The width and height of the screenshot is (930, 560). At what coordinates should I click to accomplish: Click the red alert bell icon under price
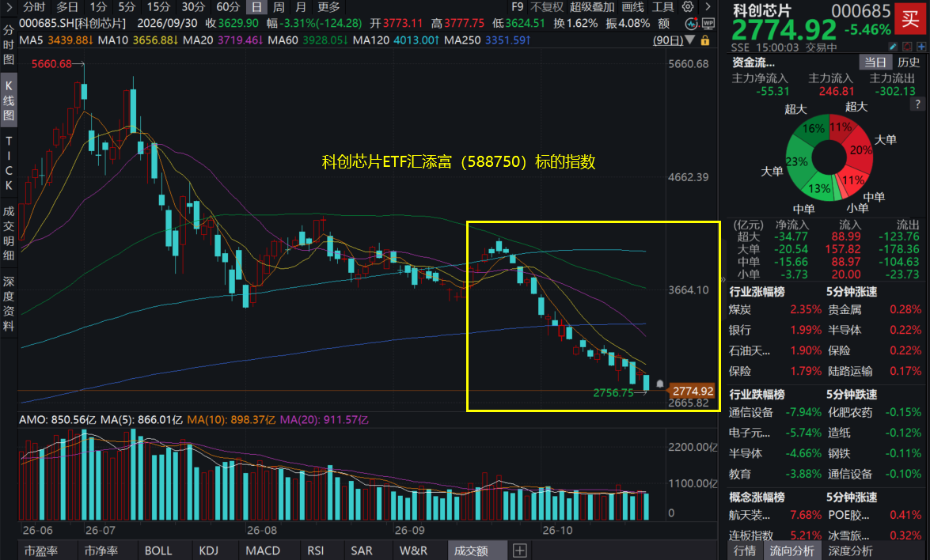pyautogui.click(x=908, y=46)
